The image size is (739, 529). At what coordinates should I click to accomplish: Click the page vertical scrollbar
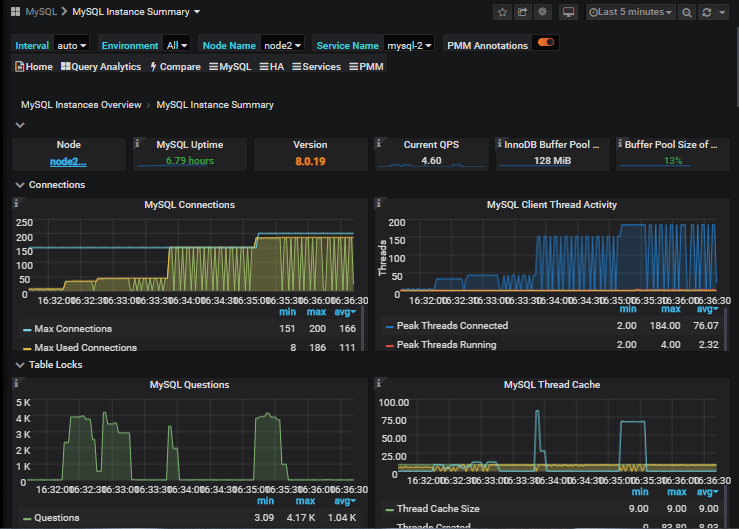736,66
